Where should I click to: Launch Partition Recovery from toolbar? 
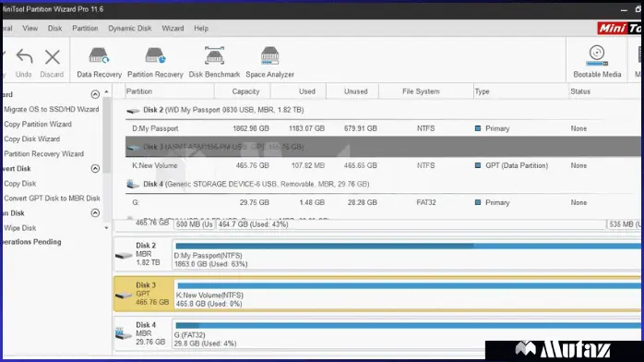pyautogui.click(x=155, y=62)
